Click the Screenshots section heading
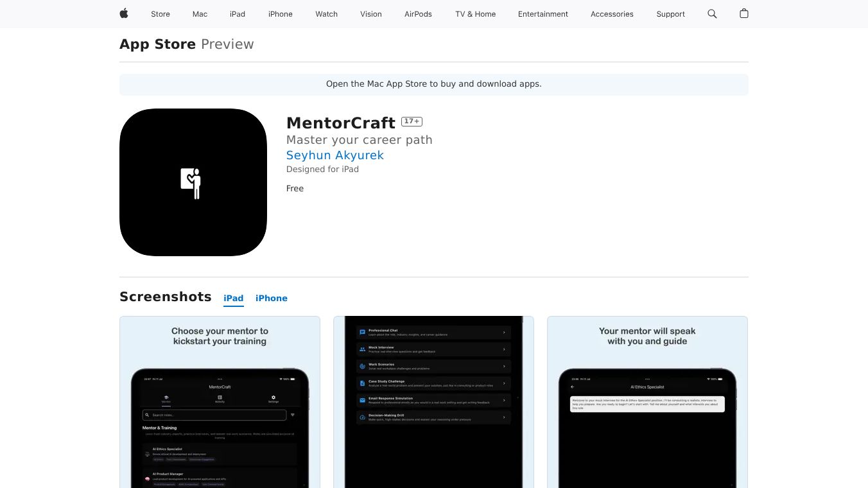 coord(166,297)
